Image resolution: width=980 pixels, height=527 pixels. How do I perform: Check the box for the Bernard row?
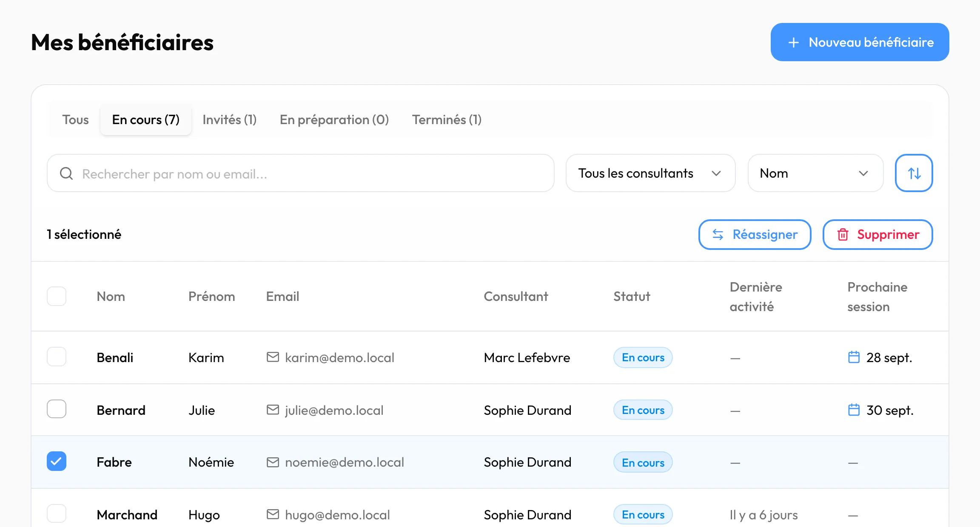pyautogui.click(x=57, y=409)
